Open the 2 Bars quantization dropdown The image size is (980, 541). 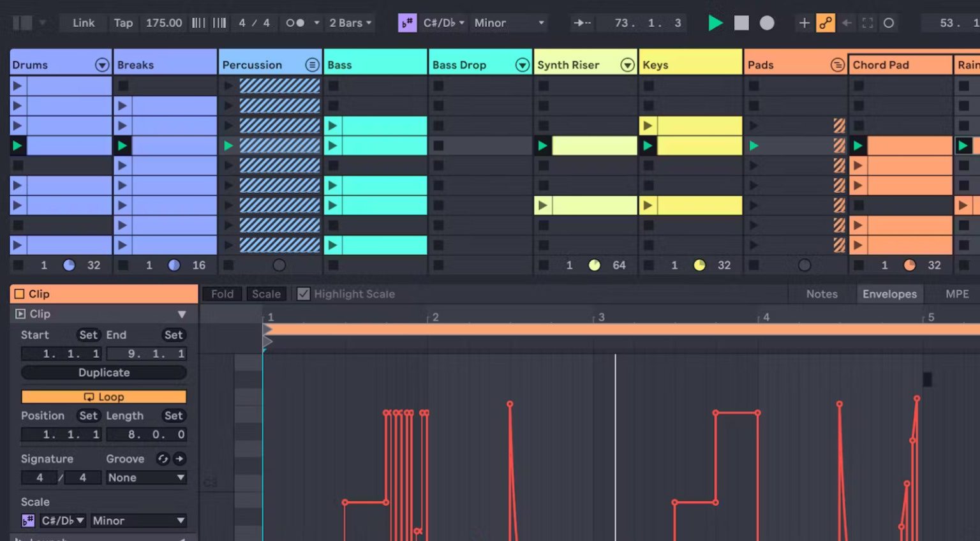[x=350, y=23]
